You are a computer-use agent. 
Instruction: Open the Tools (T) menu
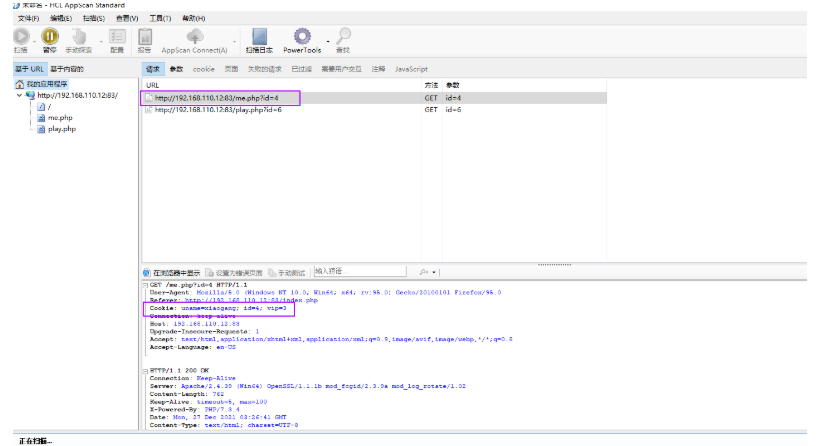point(160,18)
